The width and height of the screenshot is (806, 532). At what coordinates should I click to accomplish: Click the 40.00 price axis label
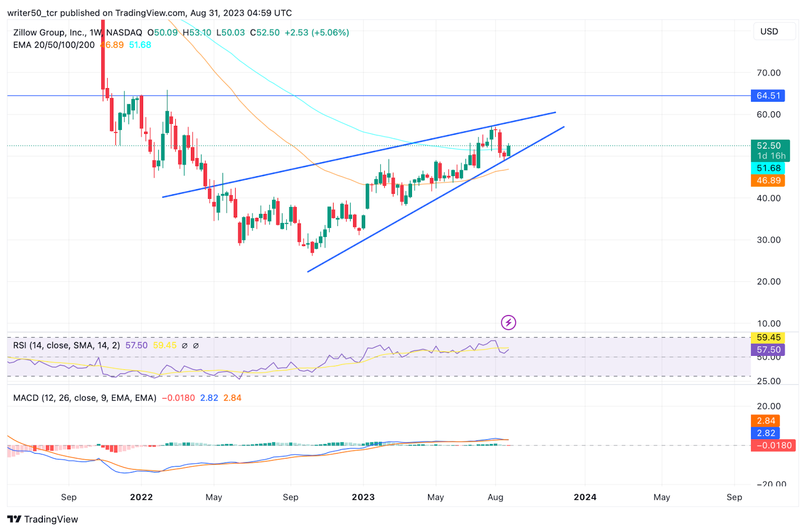point(769,198)
